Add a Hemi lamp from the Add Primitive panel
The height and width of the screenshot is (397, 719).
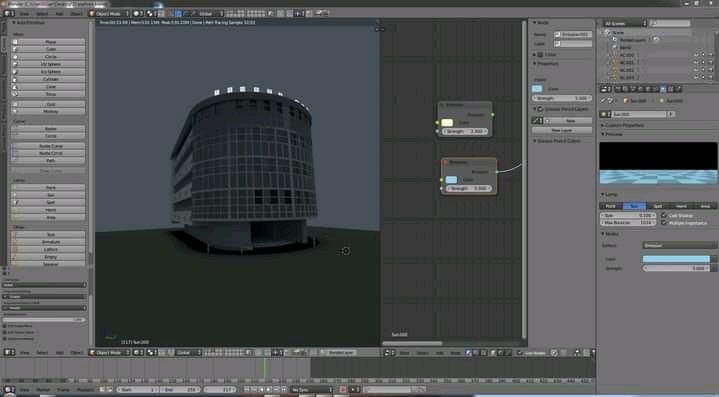[48, 210]
